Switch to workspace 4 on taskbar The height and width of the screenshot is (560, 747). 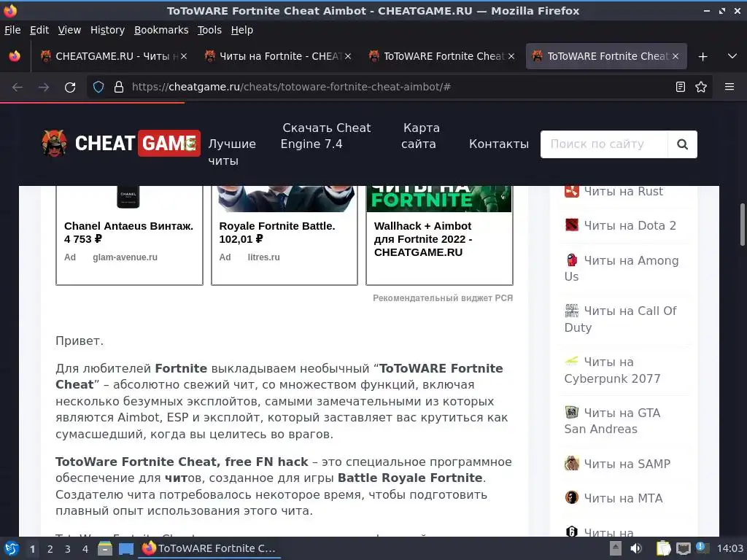[x=85, y=549]
